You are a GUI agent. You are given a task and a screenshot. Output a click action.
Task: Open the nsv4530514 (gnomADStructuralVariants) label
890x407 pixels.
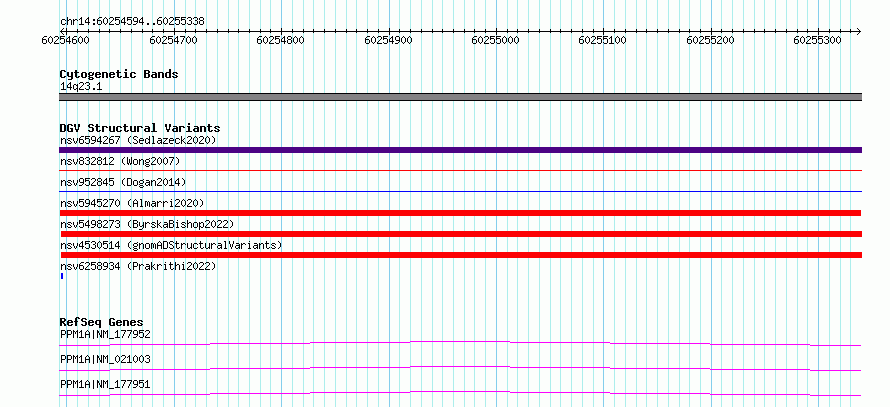171,245
